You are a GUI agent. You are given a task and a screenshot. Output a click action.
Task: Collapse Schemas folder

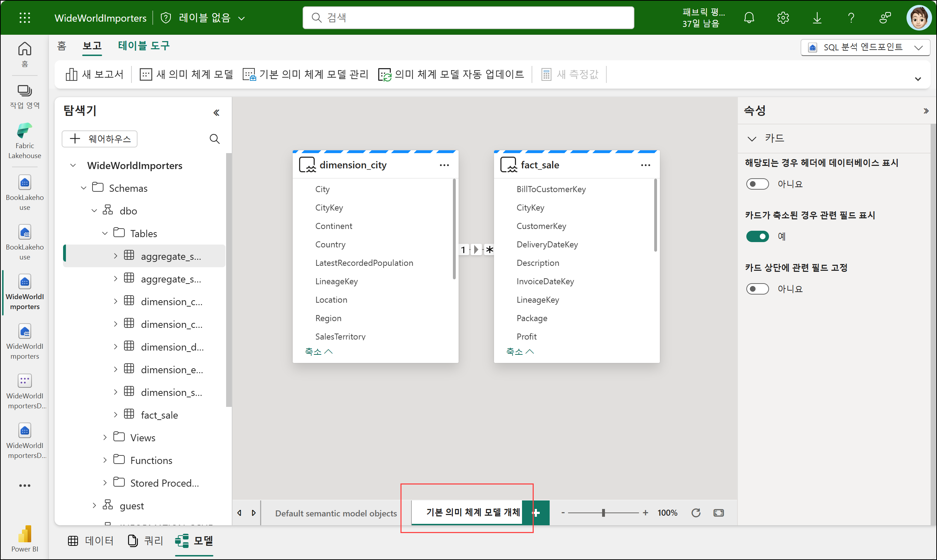point(84,188)
